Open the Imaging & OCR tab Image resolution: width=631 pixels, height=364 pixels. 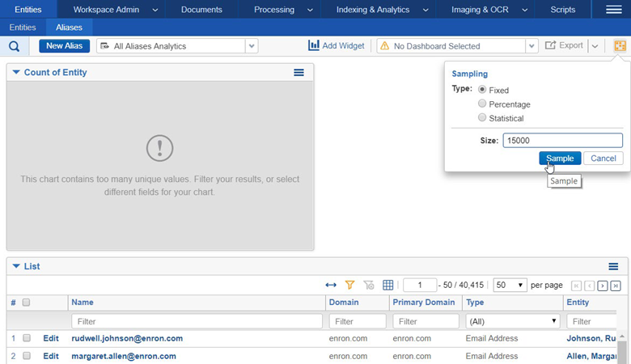[480, 9]
